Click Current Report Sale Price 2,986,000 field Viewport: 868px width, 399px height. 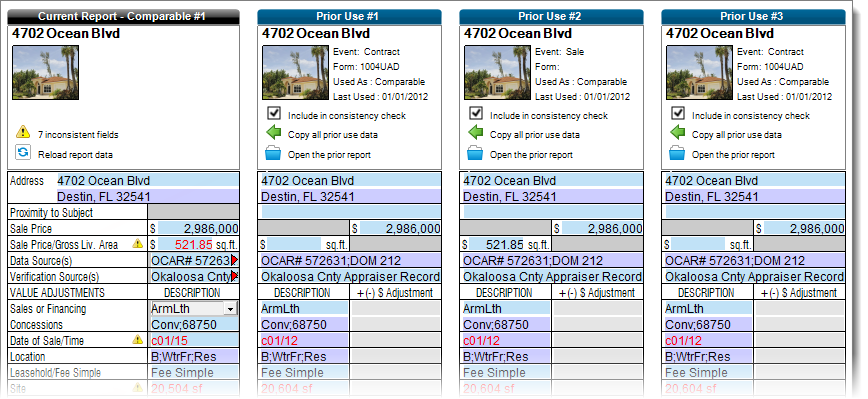coord(198,228)
